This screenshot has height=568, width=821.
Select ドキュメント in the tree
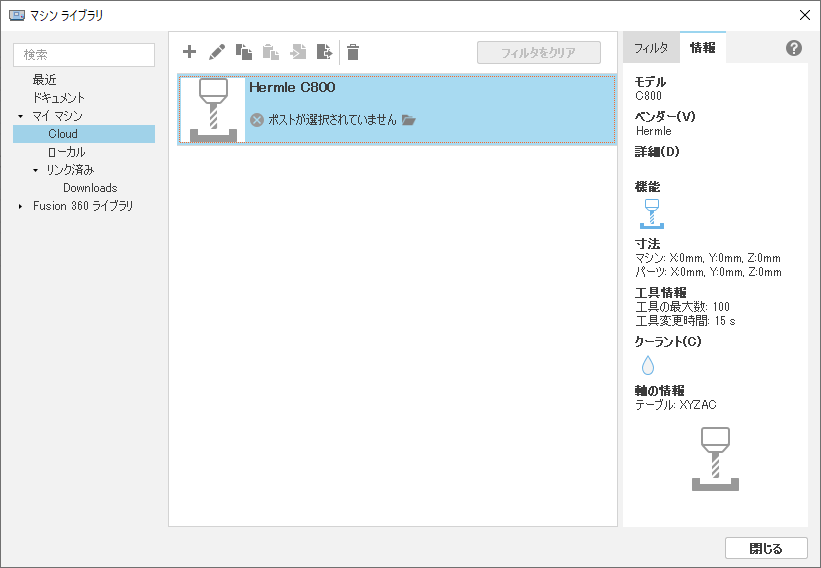(59, 98)
